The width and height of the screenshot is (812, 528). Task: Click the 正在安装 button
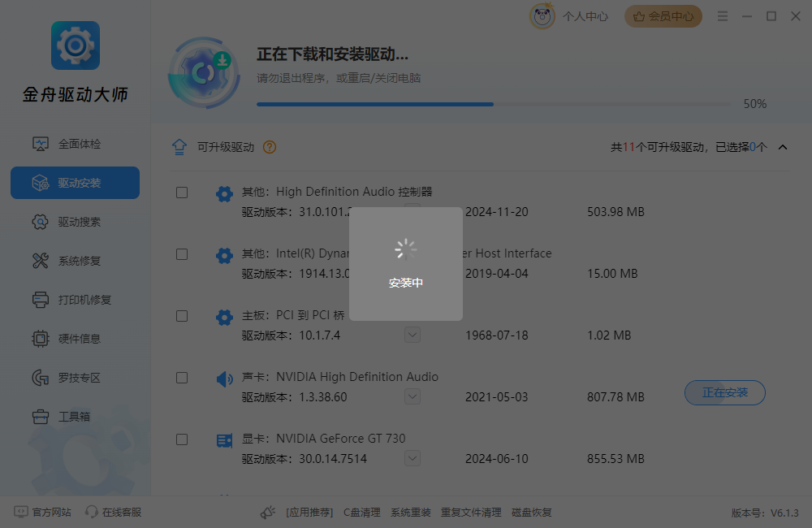[724, 393]
